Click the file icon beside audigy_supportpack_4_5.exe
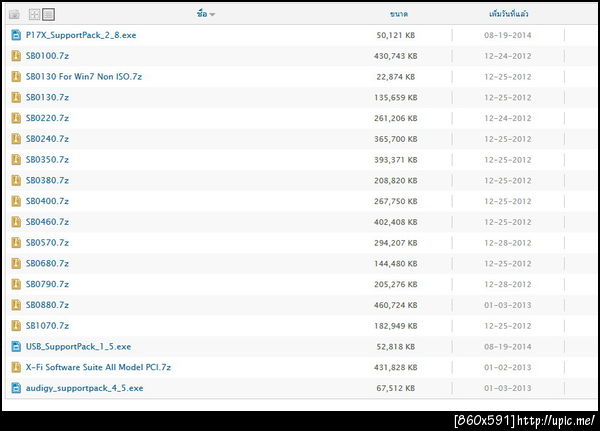The width and height of the screenshot is (600, 431). [x=16, y=388]
